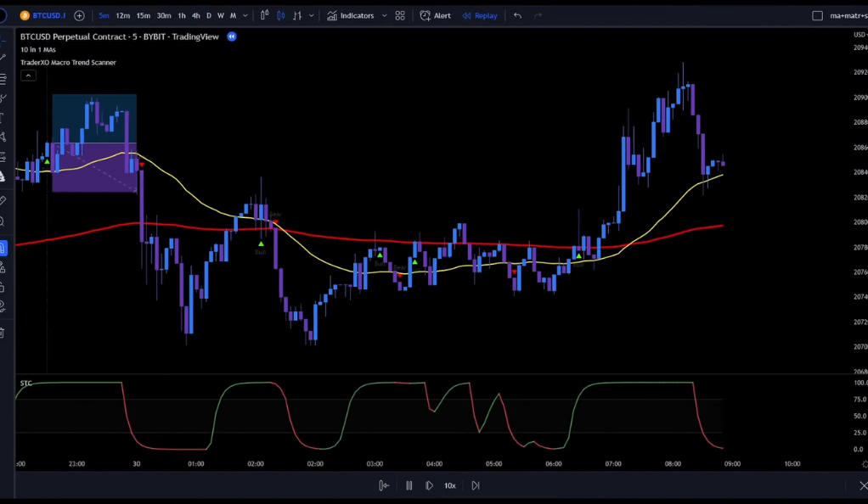
Task: Select the trend line drawing tool
Action: [x=3, y=58]
